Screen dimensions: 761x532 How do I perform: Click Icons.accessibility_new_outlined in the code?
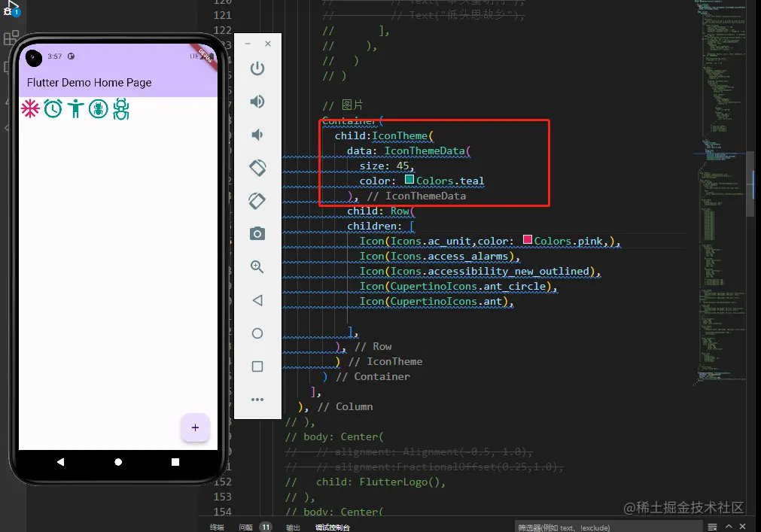(490, 271)
